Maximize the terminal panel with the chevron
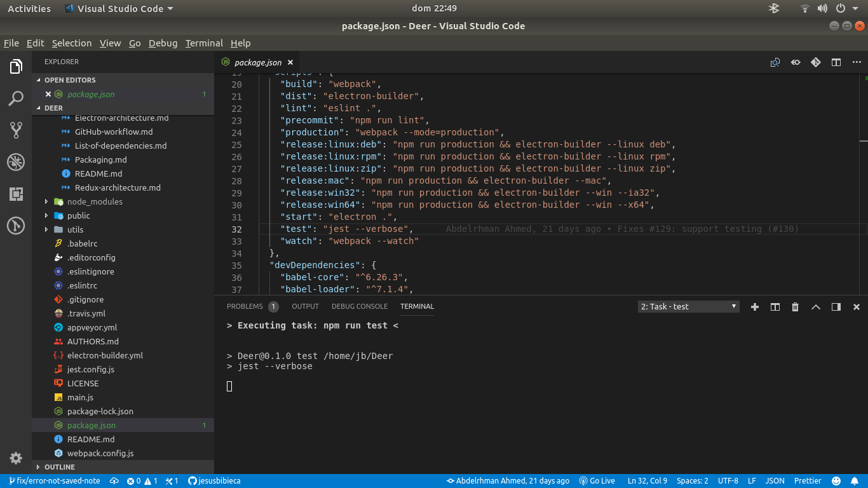Image resolution: width=868 pixels, height=488 pixels. 816,307
